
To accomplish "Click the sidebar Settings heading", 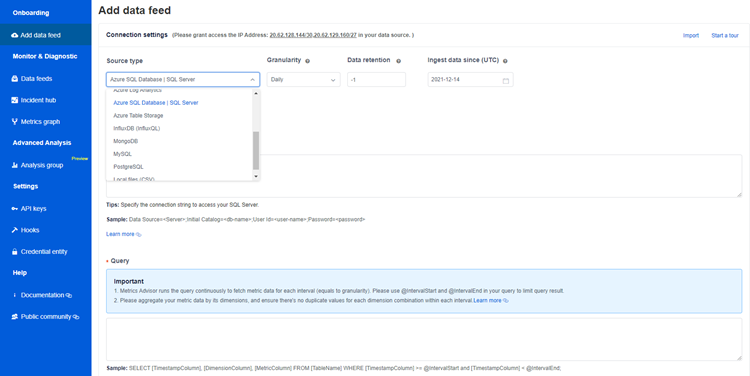I will (x=25, y=187).
